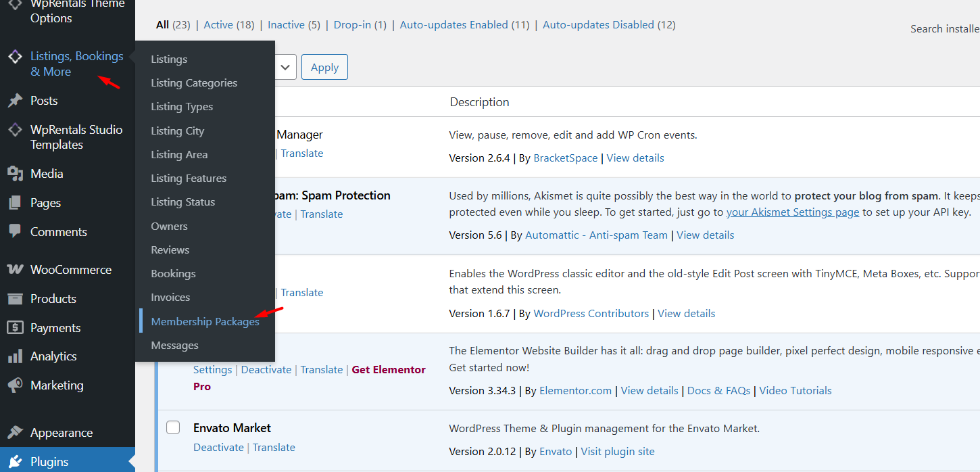Filter plugins by Active (18)
This screenshot has width=980, height=472.
(x=228, y=25)
